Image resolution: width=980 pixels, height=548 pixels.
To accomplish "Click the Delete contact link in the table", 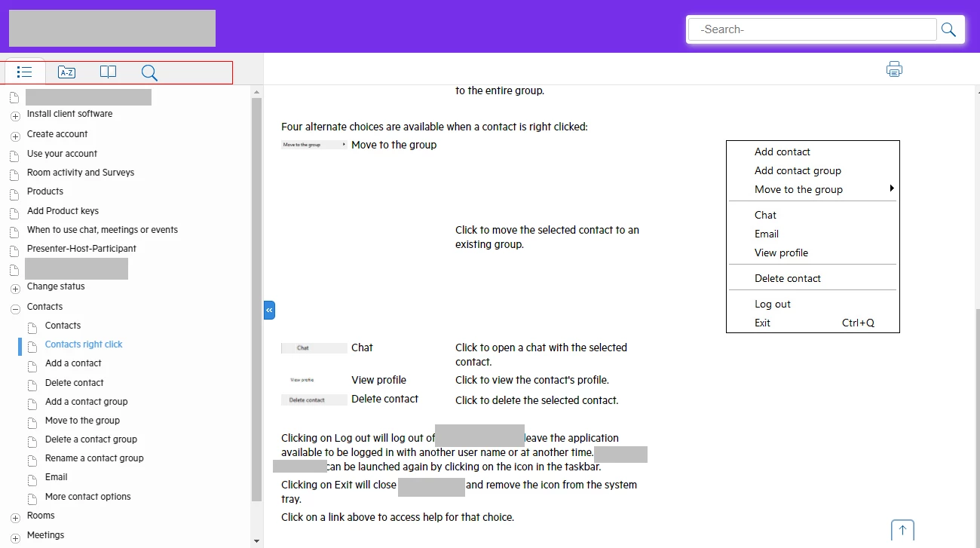I will (384, 399).
